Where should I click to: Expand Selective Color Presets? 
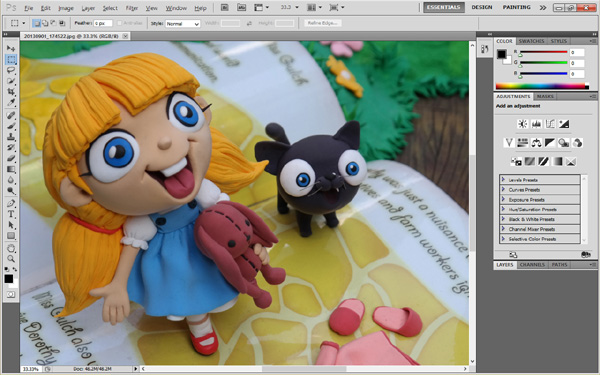tap(540, 239)
